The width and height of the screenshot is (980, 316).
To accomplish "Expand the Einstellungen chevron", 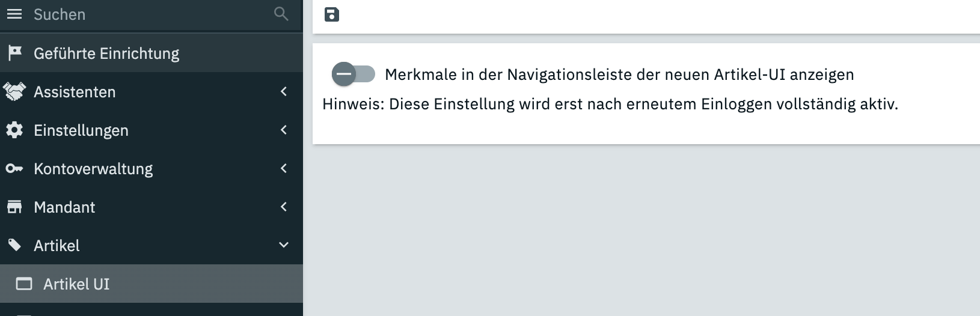I will tap(284, 130).
